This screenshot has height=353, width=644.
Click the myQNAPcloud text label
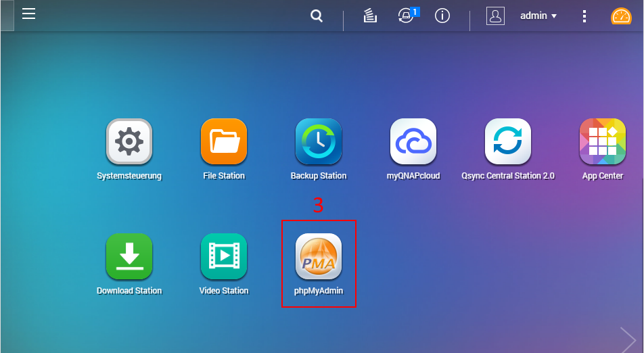[413, 176]
